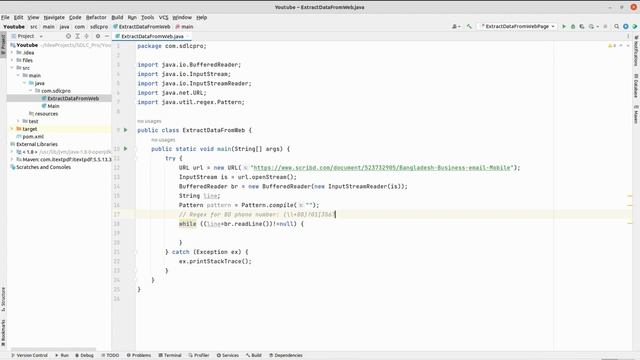Click the Services tool window button
The width and height of the screenshot is (640, 360).
click(x=227, y=356)
